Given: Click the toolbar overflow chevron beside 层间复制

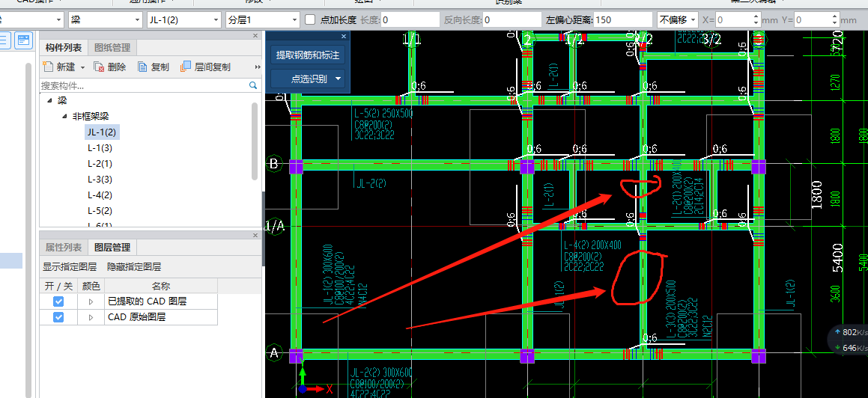Looking at the screenshot, I should (258, 67).
